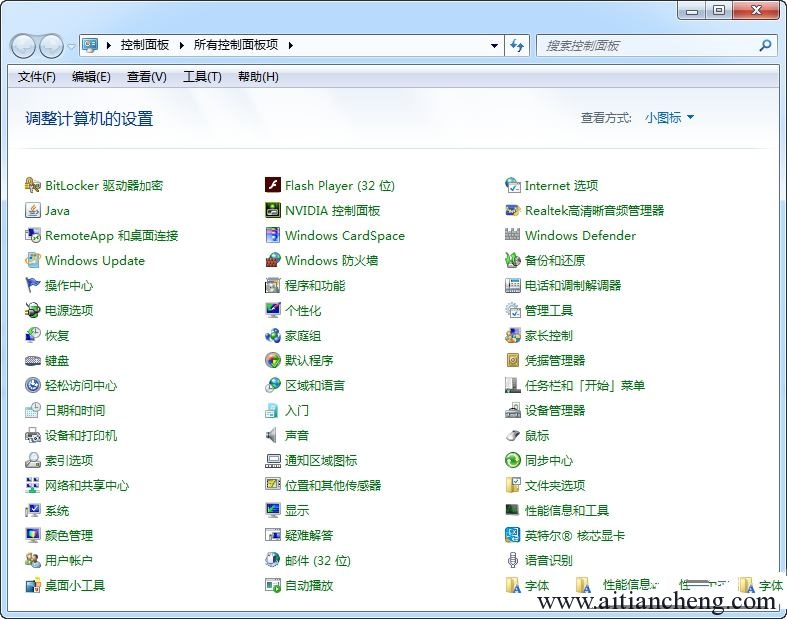Image resolution: width=787 pixels, height=619 pixels.
Task: Click the 语音识别 microphone icon
Action: click(512, 560)
